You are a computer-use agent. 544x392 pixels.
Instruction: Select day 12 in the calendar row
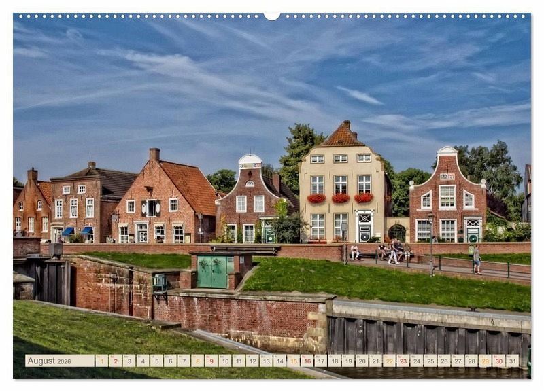252,361
